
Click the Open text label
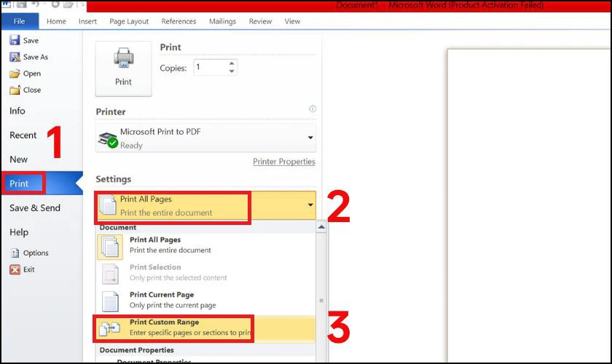click(x=32, y=74)
